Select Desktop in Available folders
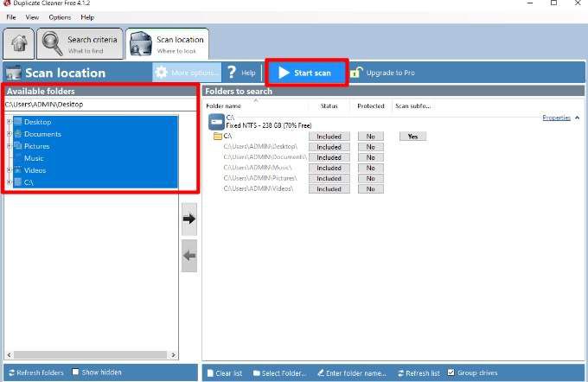The height and width of the screenshot is (382, 588). click(x=37, y=122)
